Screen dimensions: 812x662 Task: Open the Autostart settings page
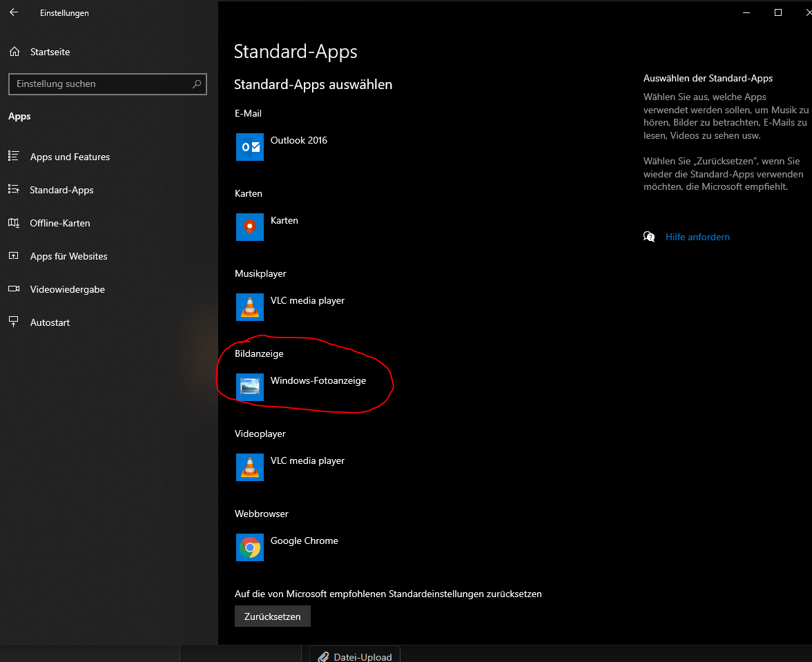50,322
